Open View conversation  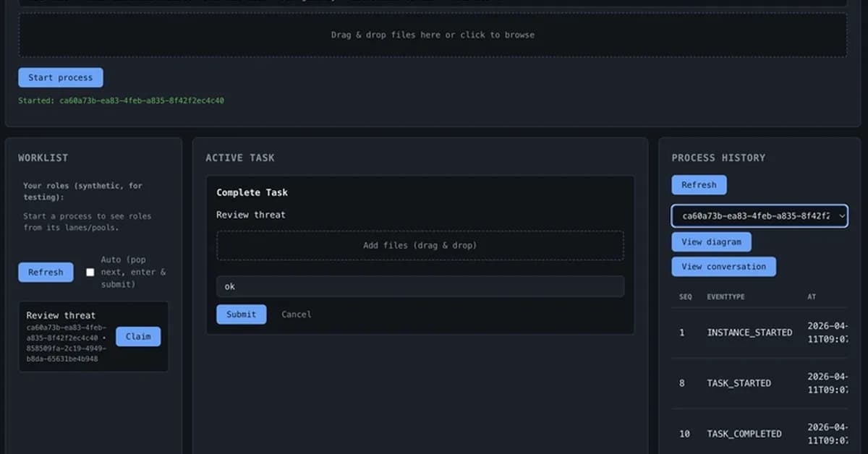pyautogui.click(x=723, y=267)
